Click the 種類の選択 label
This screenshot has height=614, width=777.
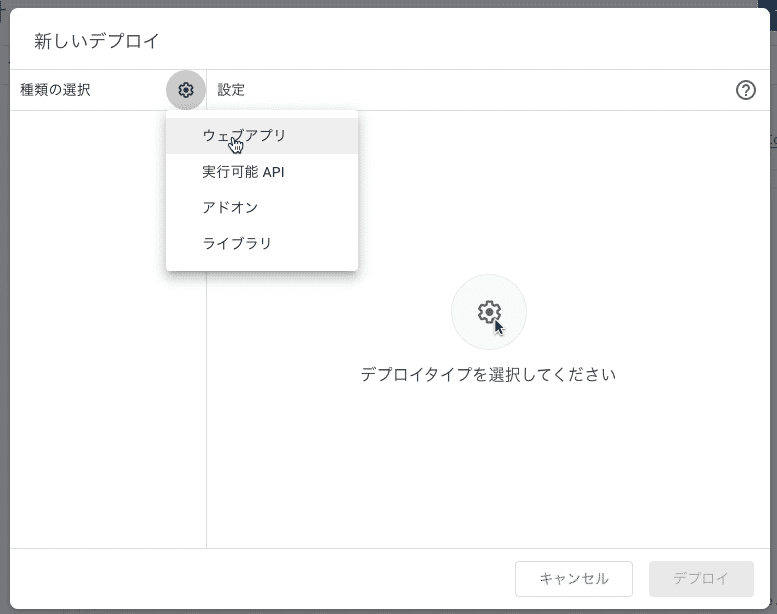55,90
